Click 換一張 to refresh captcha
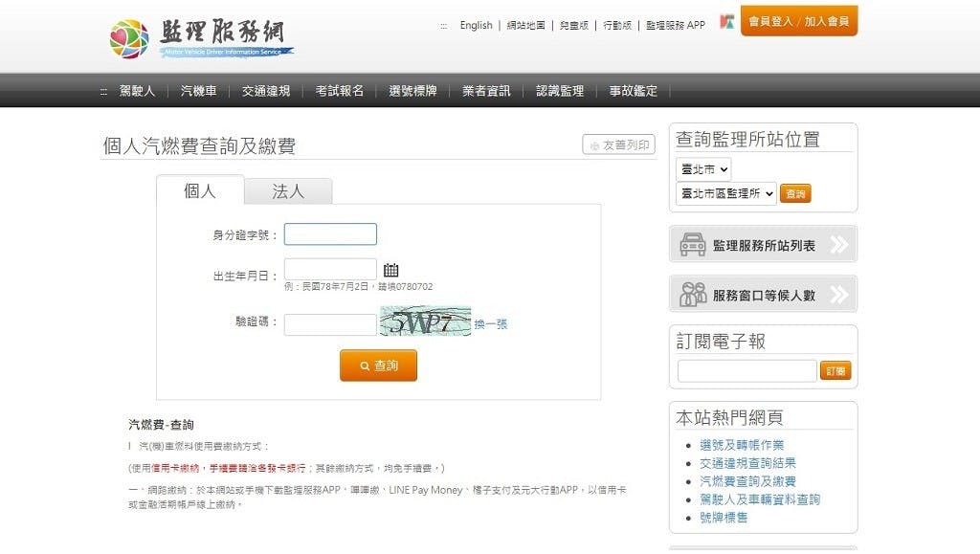Viewport: 980px width, 554px height. 491,324
